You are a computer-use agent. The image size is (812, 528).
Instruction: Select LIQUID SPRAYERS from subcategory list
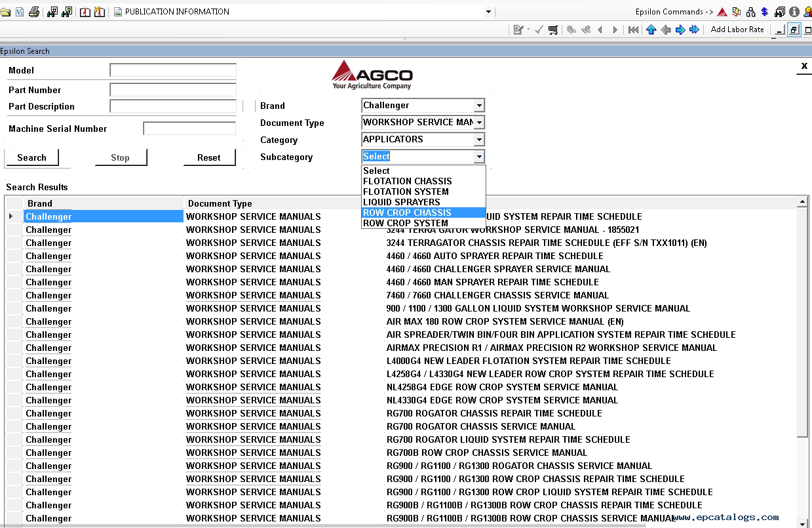tap(424, 202)
